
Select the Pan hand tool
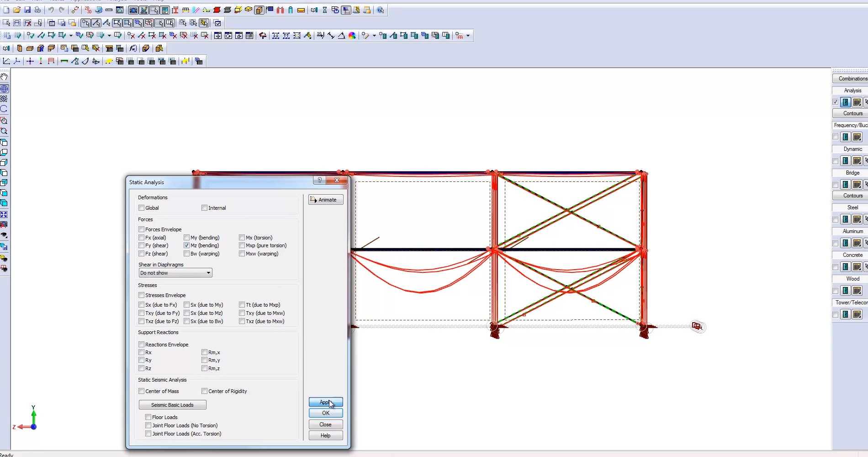coord(4,77)
